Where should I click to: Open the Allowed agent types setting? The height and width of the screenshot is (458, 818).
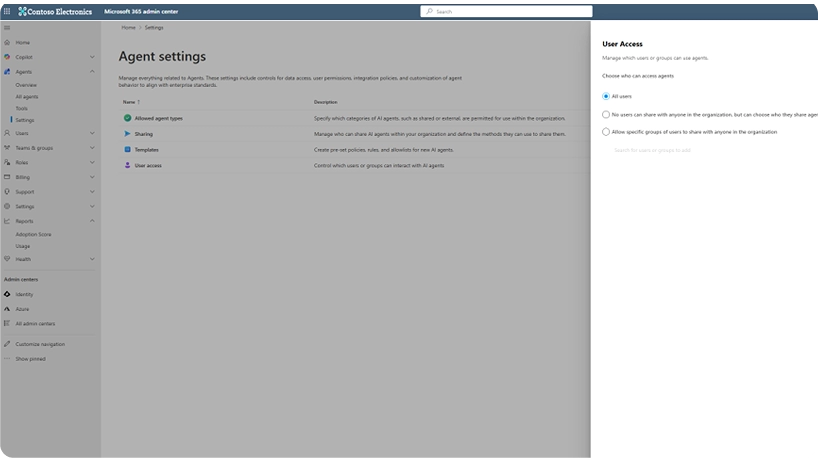coord(159,118)
